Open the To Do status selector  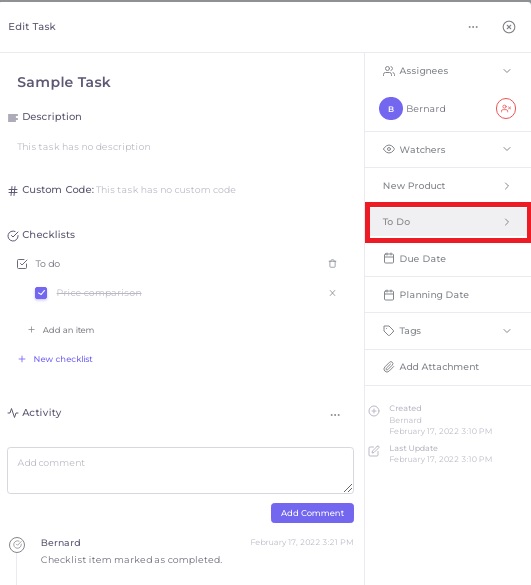pyautogui.click(x=448, y=222)
